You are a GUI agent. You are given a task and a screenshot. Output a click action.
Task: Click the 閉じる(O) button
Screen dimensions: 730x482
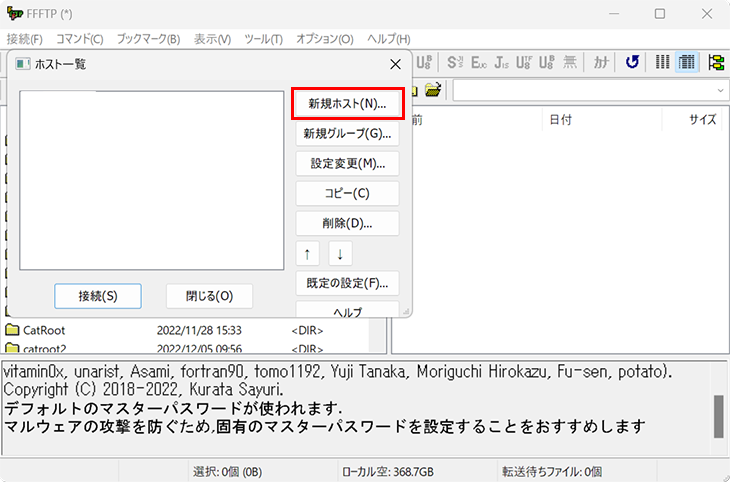click(x=209, y=296)
